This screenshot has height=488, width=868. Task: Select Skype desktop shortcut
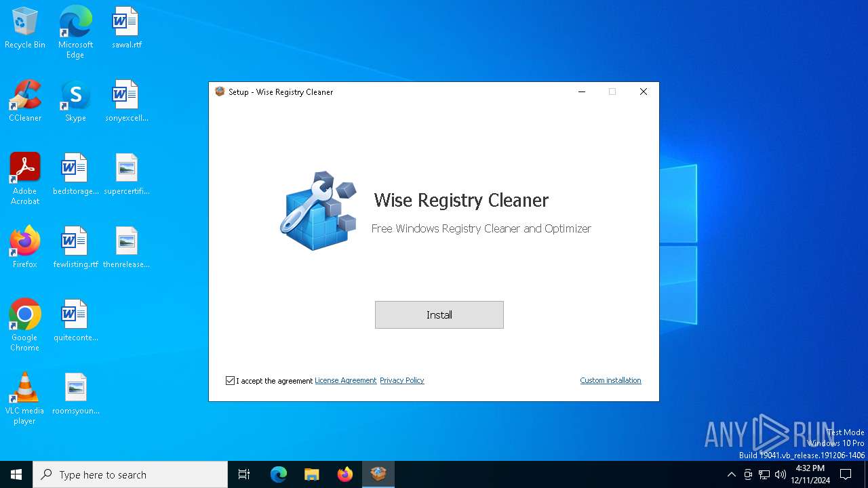tap(75, 102)
